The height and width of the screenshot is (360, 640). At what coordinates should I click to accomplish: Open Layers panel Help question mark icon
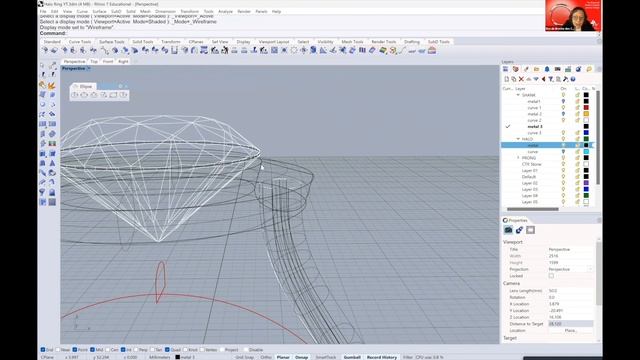(x=573, y=79)
